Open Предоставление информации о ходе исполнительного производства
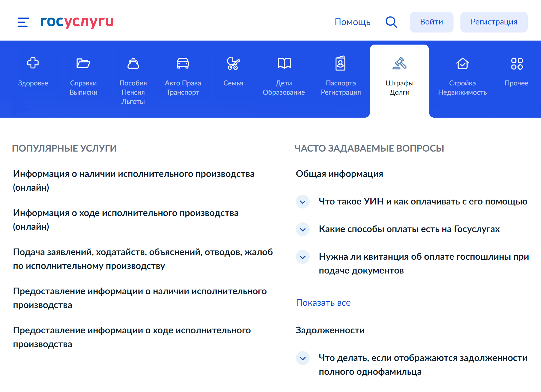 pyautogui.click(x=132, y=337)
